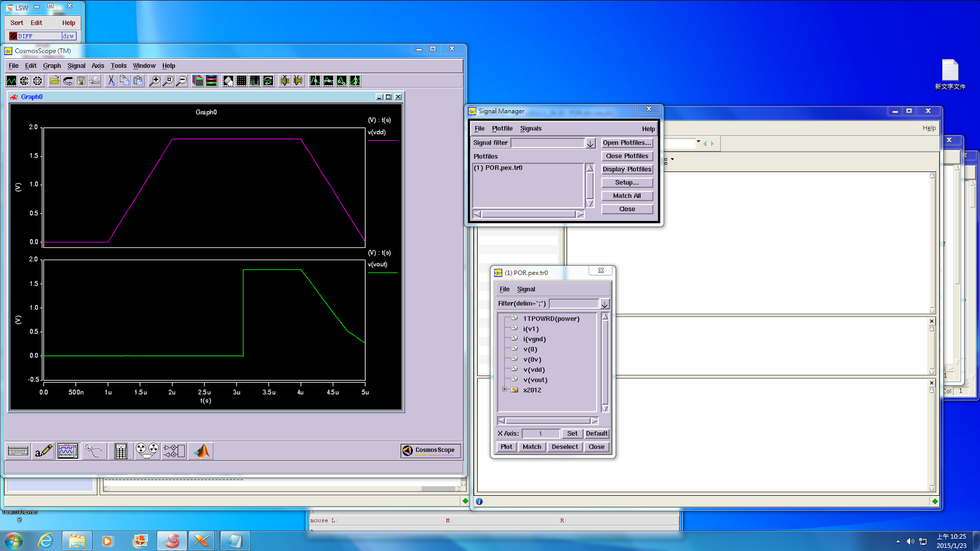Click the scissors Cut icon in toolbar
The height and width of the screenshot is (551, 980).
pos(111,81)
